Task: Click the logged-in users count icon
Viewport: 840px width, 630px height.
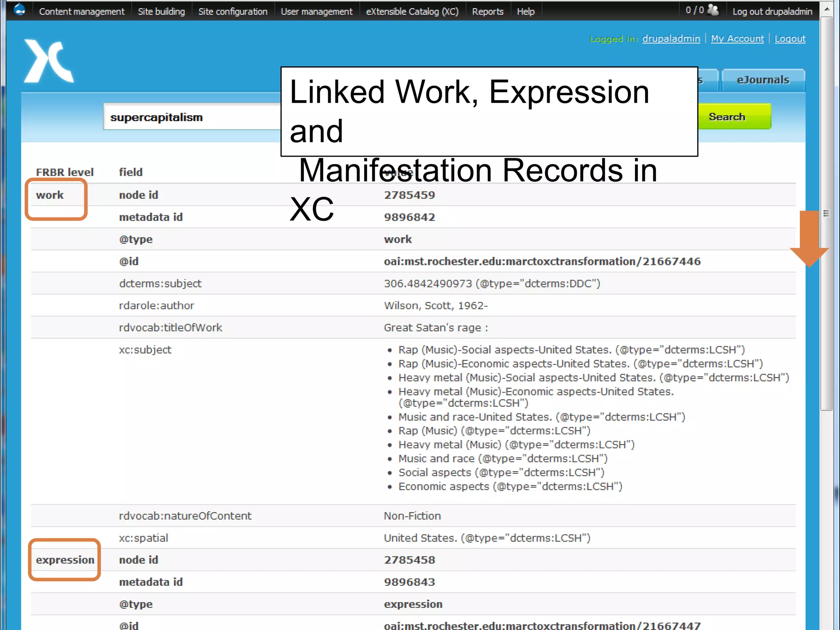Action: 713,10
